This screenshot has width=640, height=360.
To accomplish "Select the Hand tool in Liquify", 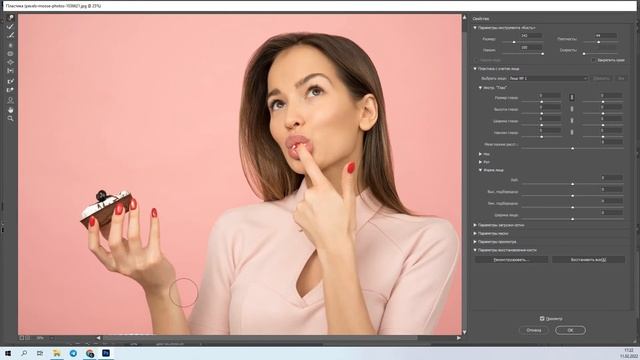I will (x=11, y=110).
